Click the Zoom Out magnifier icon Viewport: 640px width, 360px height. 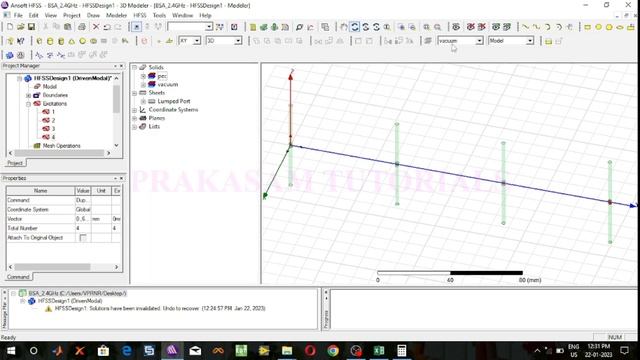click(438, 27)
